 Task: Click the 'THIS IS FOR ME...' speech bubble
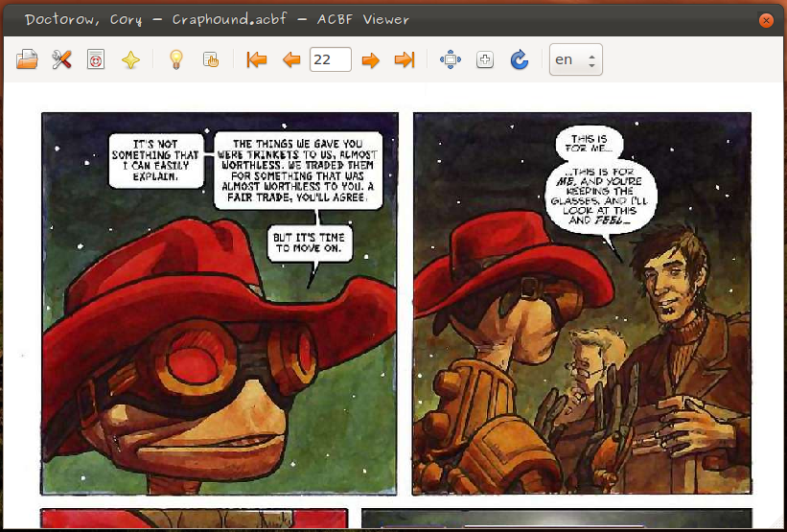(590, 143)
